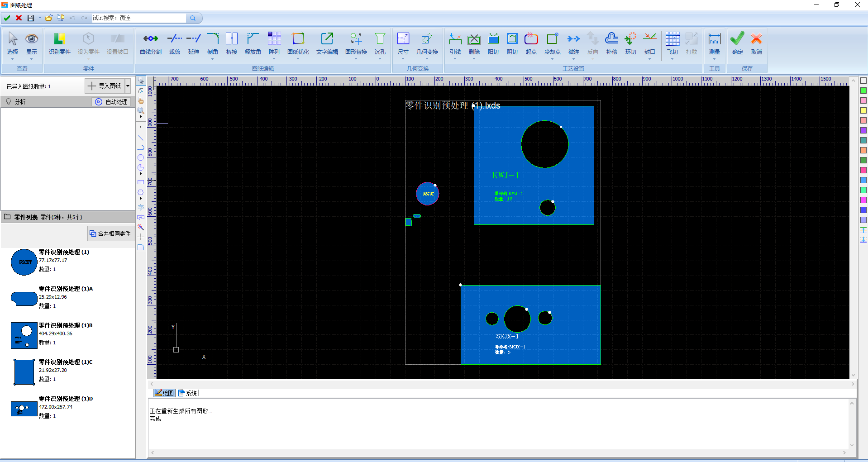Open the 导入图纸 dropdown arrow
868x462 pixels.
[x=128, y=86]
